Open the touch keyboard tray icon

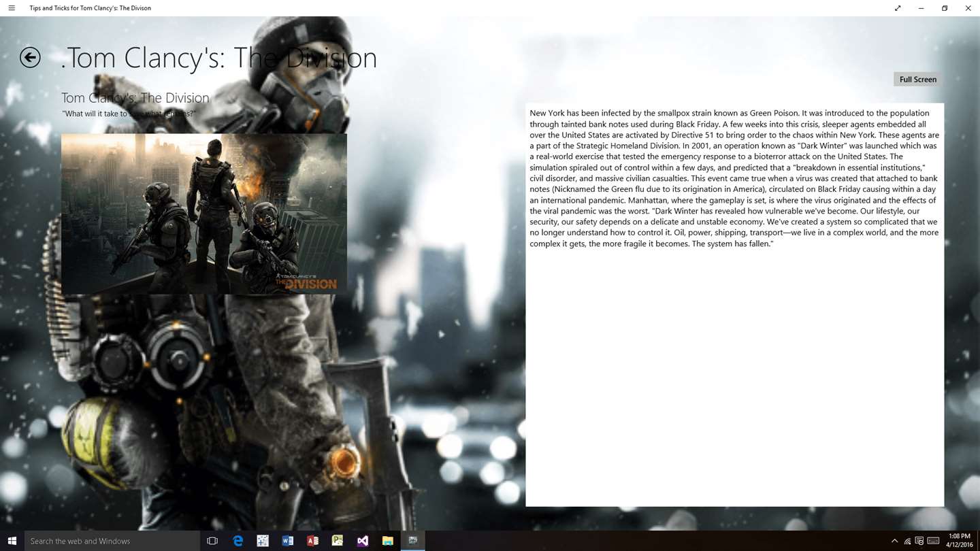coord(933,541)
